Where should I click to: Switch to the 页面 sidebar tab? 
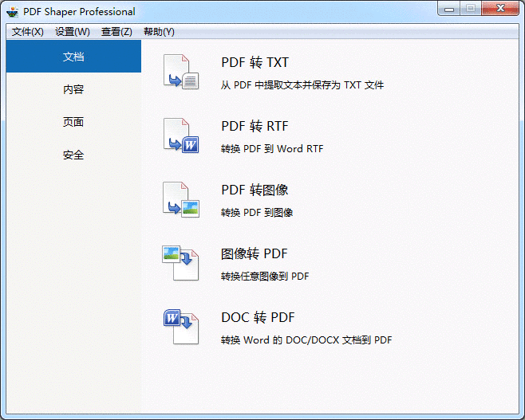pos(73,122)
